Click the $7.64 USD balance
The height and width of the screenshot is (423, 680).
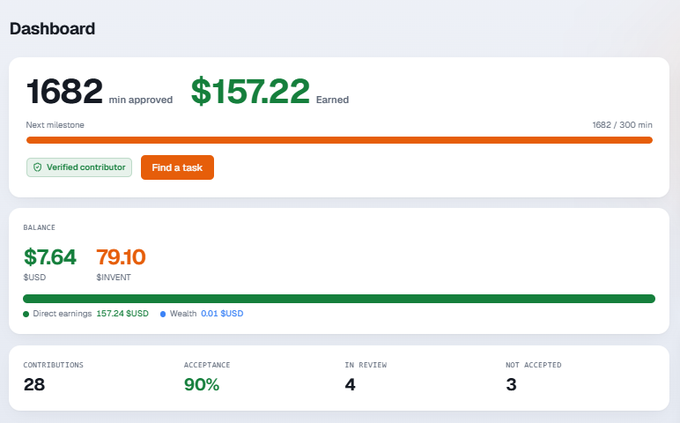click(50, 257)
